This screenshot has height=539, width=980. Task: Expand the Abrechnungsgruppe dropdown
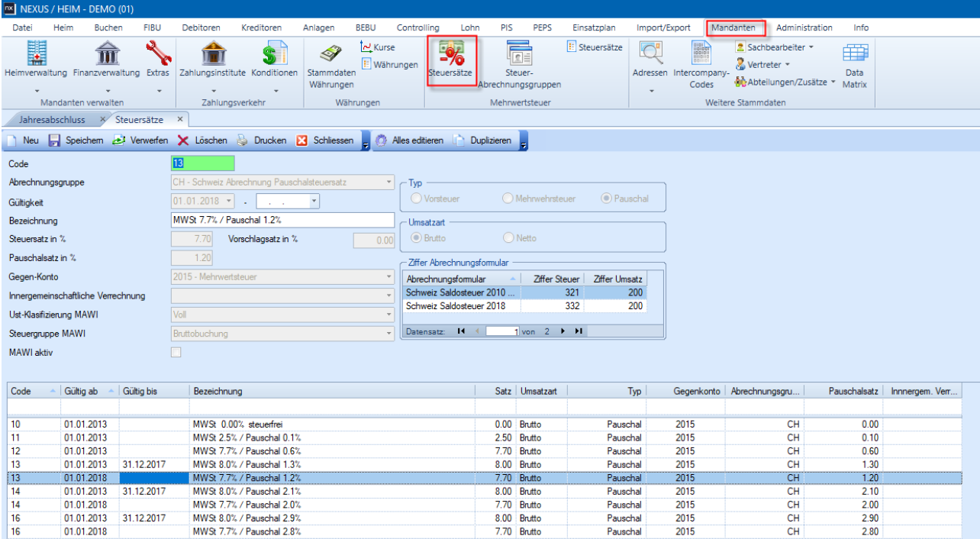389,182
